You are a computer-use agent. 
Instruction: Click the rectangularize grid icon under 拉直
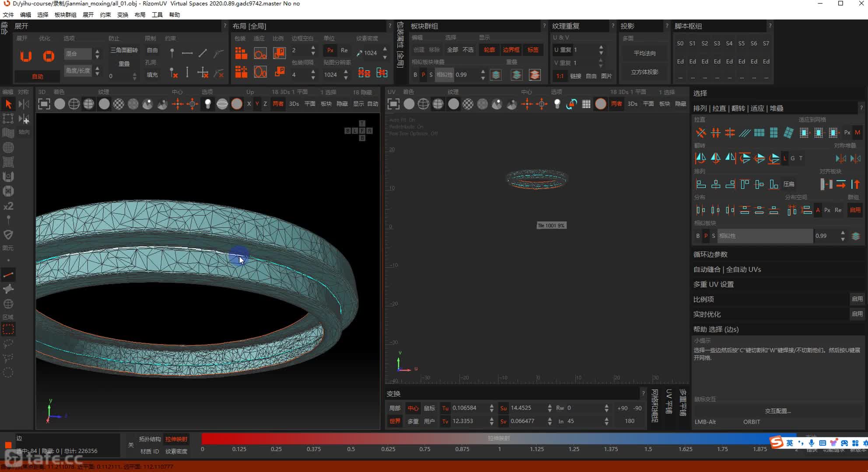click(x=759, y=132)
